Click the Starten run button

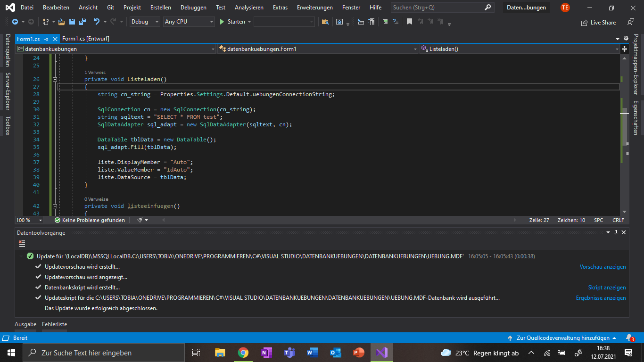coord(232,22)
